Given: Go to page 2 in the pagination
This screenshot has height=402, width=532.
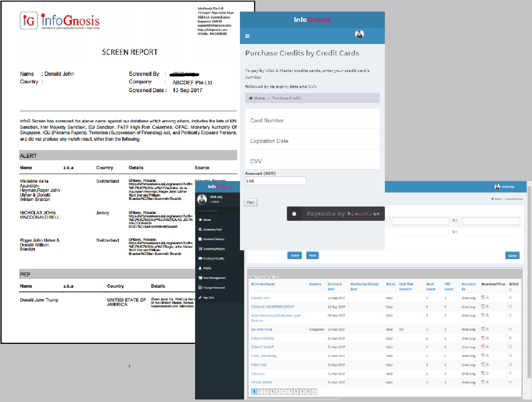Looking at the screenshot, I should tap(260, 391).
